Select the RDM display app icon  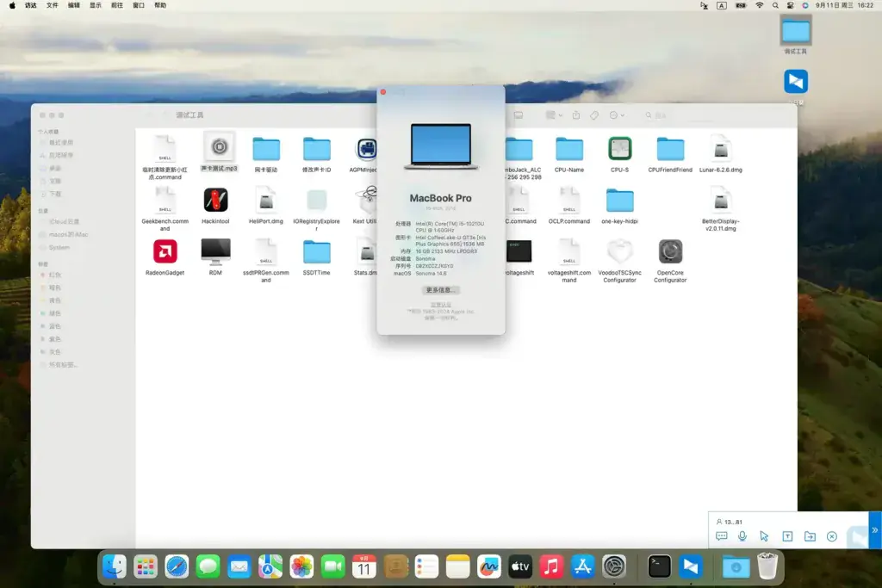tap(215, 251)
